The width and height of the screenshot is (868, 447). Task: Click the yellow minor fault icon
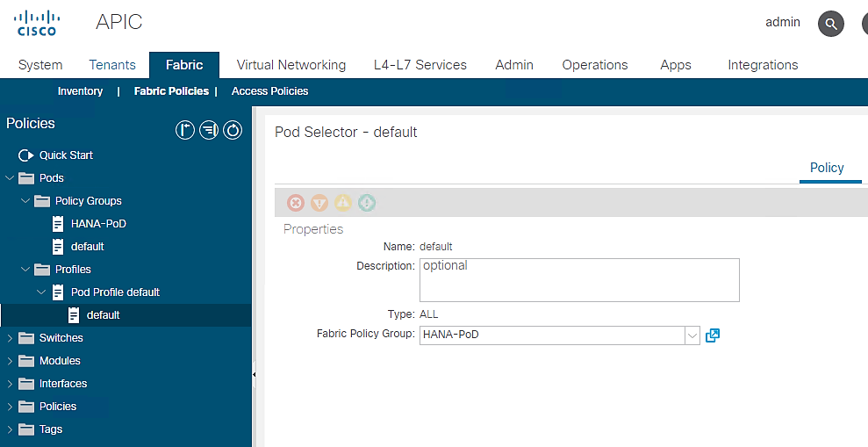coord(343,203)
